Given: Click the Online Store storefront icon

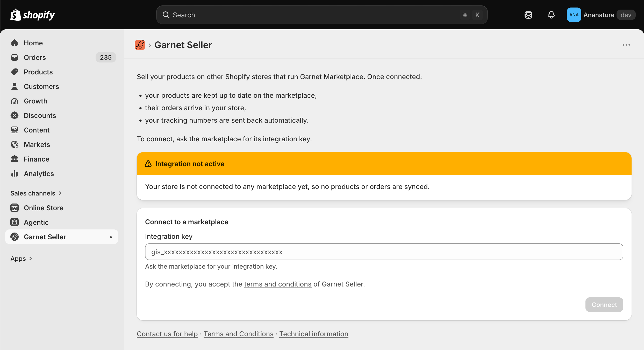Looking at the screenshot, I should pyautogui.click(x=15, y=208).
